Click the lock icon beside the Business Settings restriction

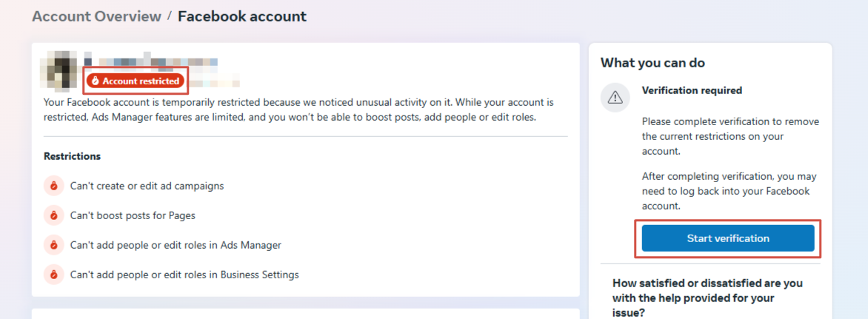tap(53, 275)
